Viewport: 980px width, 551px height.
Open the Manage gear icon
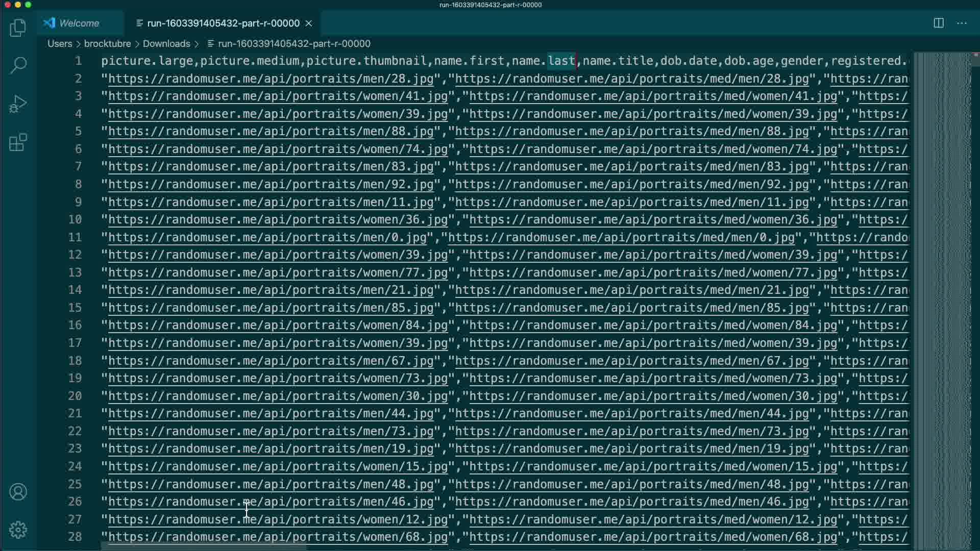pyautogui.click(x=18, y=530)
